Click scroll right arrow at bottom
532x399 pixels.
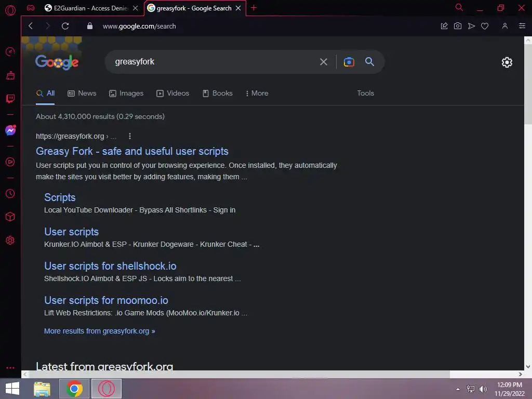(521, 374)
